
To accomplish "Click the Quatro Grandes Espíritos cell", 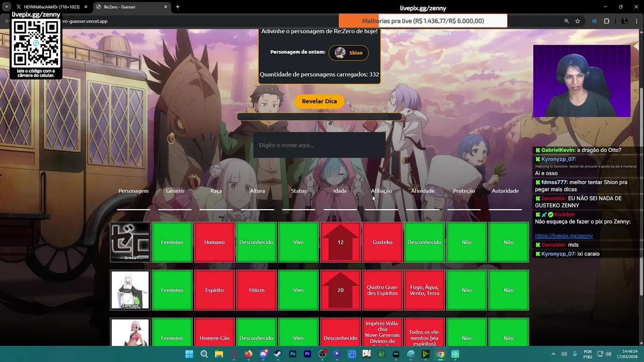I will 382,290.
